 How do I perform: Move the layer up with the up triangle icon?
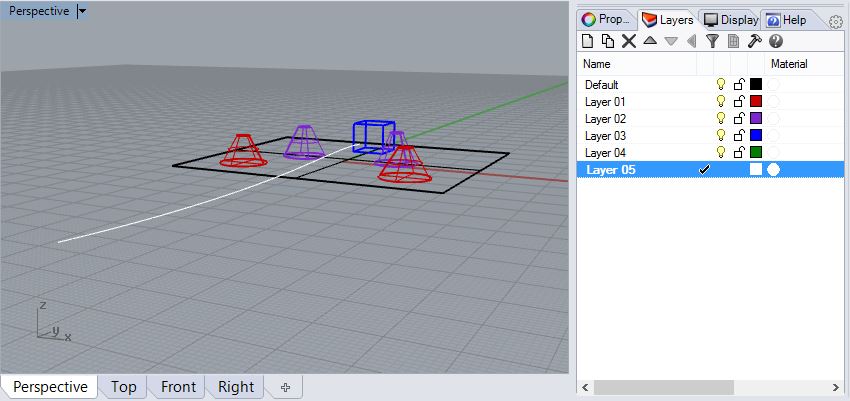[x=651, y=41]
